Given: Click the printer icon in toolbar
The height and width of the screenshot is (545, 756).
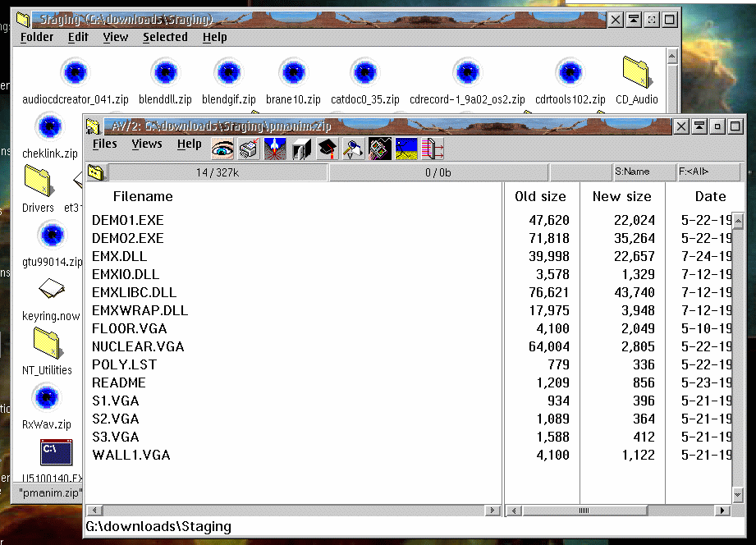Looking at the screenshot, I should pyautogui.click(x=248, y=149).
